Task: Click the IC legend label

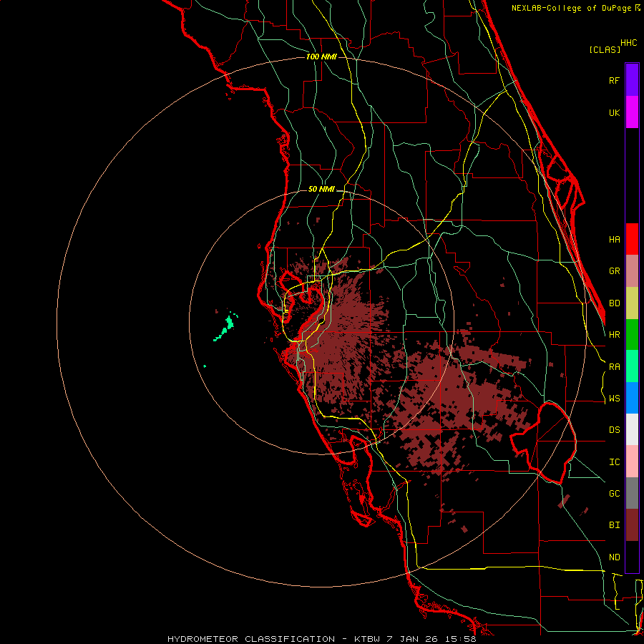Action: click(614, 462)
